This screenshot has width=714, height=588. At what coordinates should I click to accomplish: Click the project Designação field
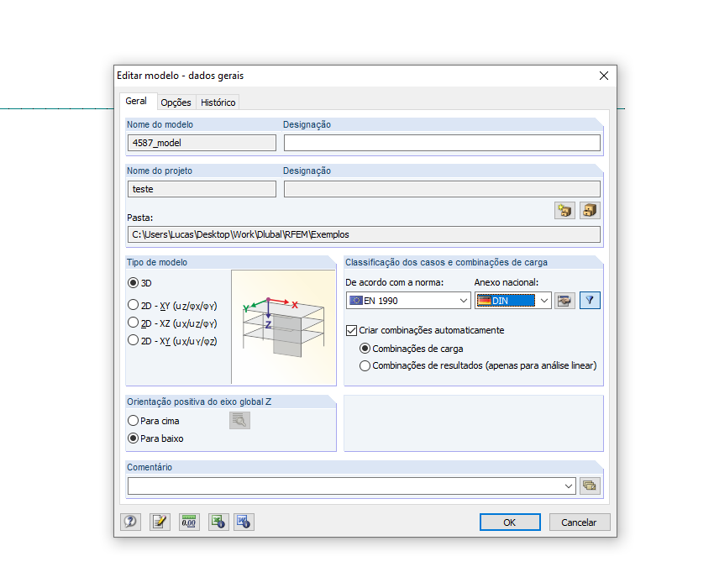pos(442,189)
